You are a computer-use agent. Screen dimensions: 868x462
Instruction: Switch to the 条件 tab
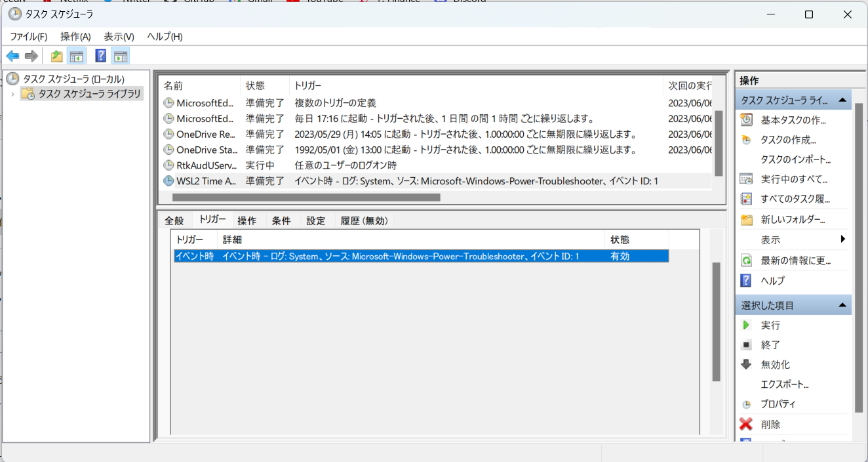[x=281, y=221]
